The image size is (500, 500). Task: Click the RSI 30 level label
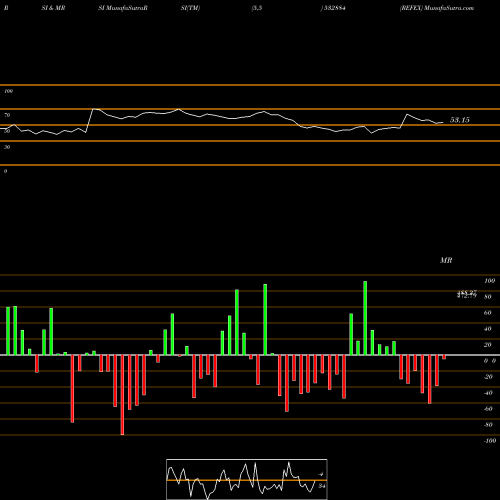click(7, 147)
